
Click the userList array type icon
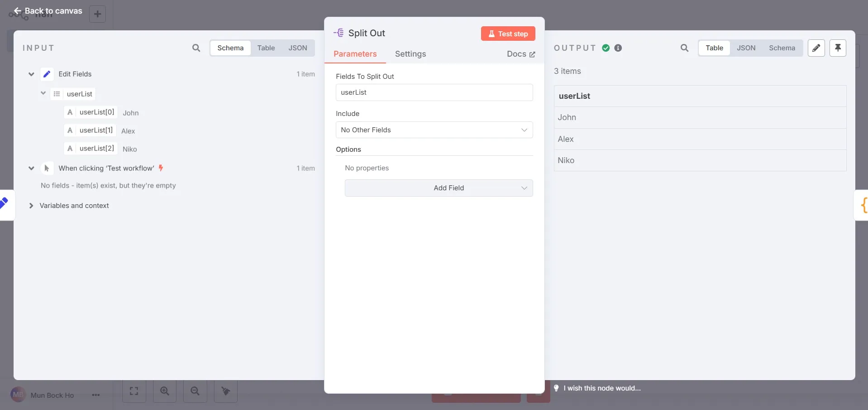click(x=57, y=94)
